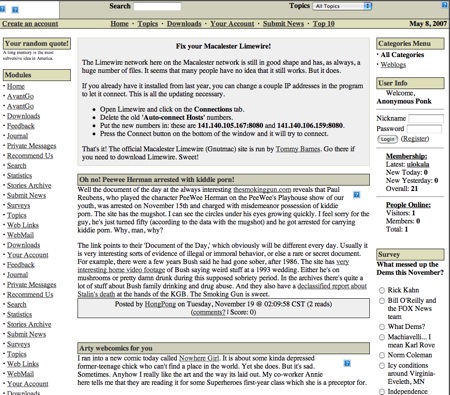Image resolution: width=450 pixels, height=395 pixels.
Task: Open Your Account in the top navigation bar
Action: tap(232, 24)
